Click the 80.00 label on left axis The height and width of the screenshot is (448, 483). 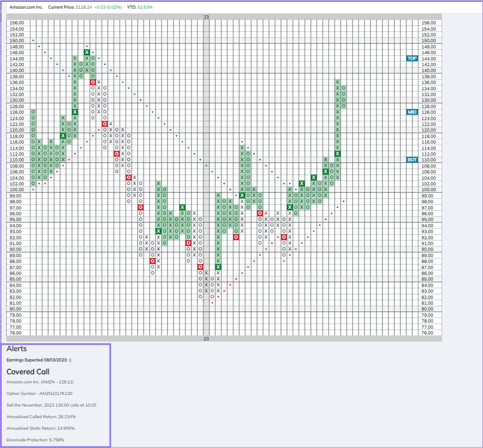coord(15,309)
